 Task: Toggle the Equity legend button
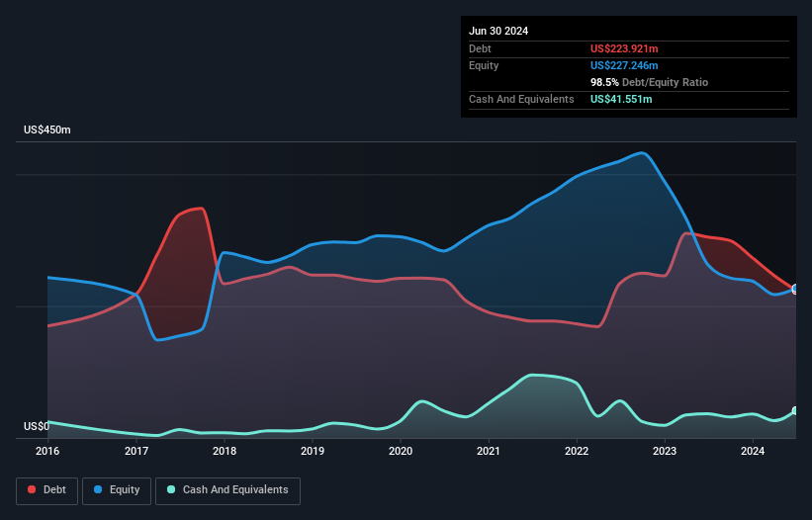(117, 490)
